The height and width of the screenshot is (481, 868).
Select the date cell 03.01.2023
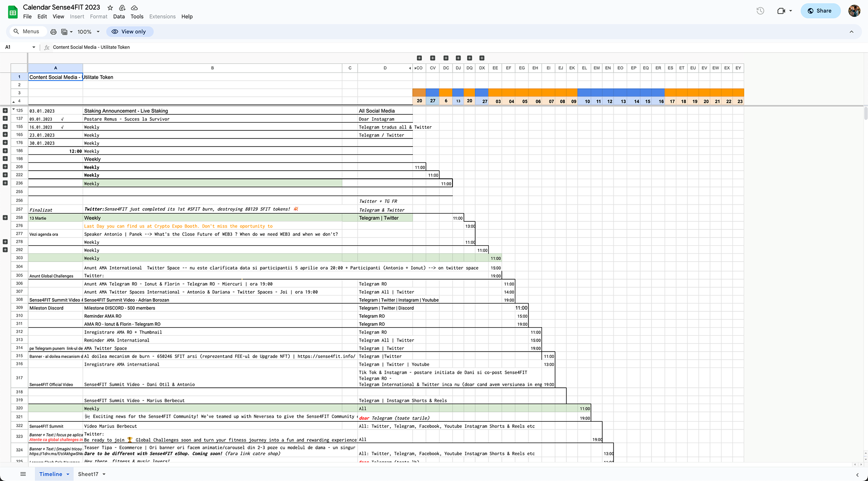tap(56, 111)
